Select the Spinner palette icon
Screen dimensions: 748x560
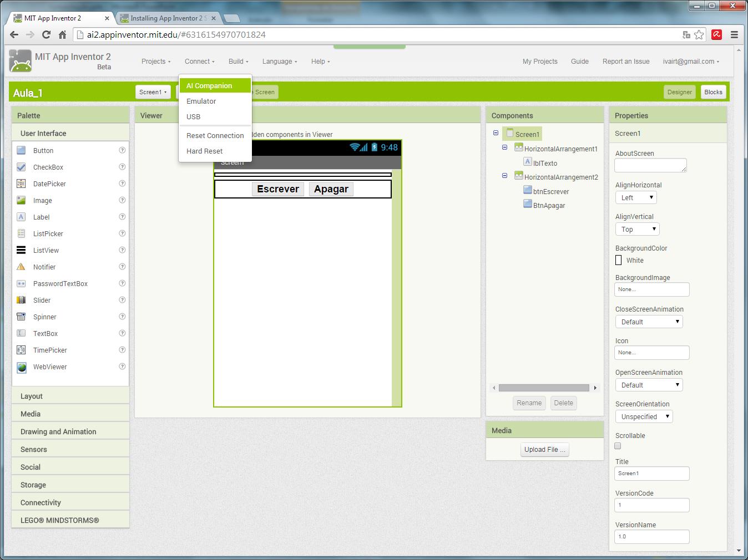(x=21, y=317)
